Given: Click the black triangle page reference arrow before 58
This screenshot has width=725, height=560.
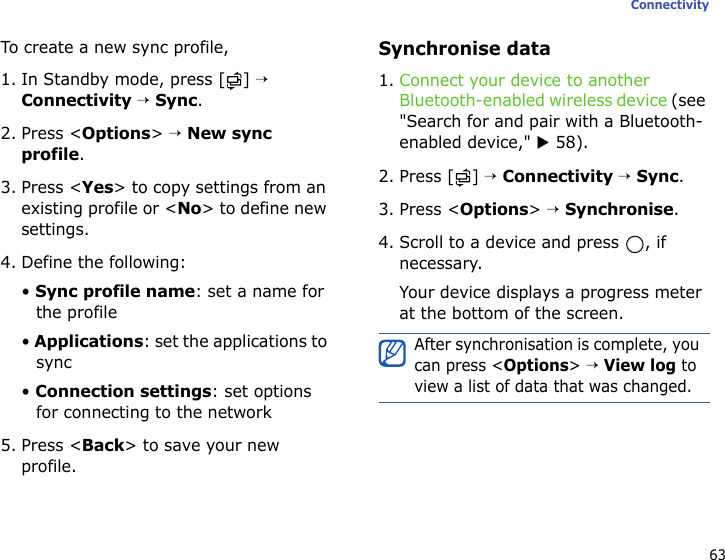Looking at the screenshot, I should click(x=543, y=143).
